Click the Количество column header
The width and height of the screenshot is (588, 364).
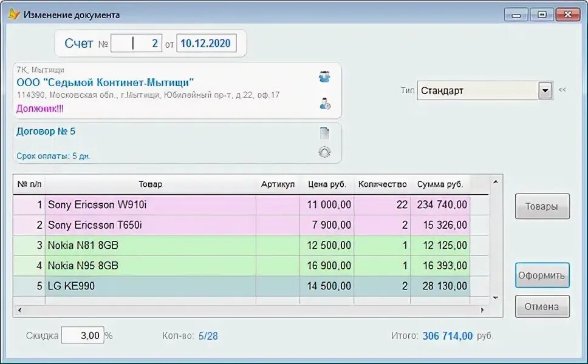[382, 184]
